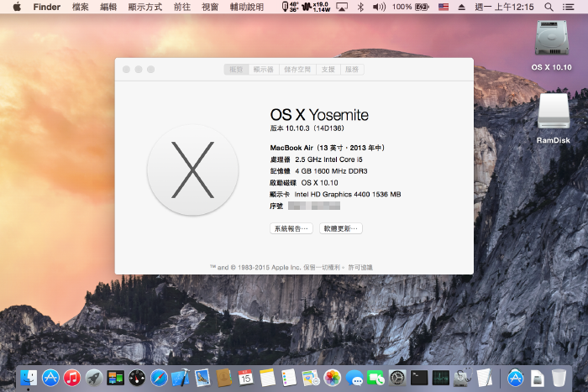Open the Finder menu
Image resolution: width=588 pixels, height=392 pixels.
pos(46,7)
